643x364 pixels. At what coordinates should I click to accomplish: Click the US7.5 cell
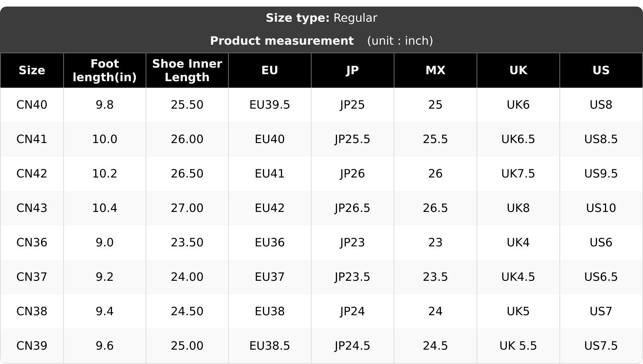tap(601, 346)
